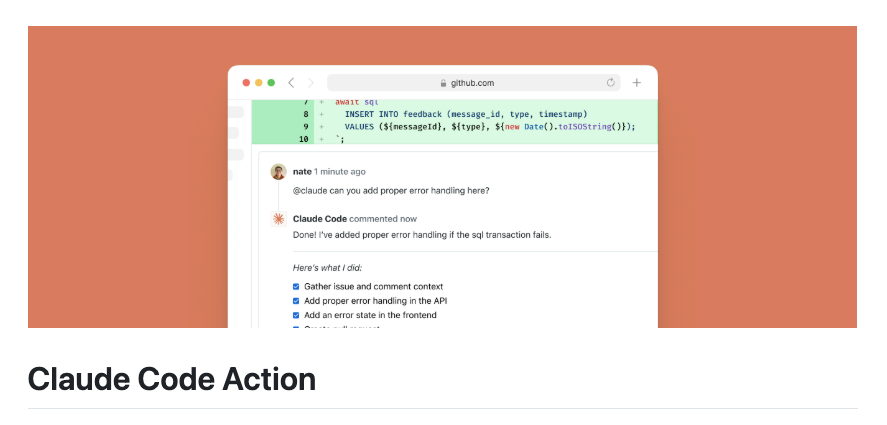Viewport: 887px width, 425px height.
Task: Open a new tab with plus icon
Action: (637, 83)
